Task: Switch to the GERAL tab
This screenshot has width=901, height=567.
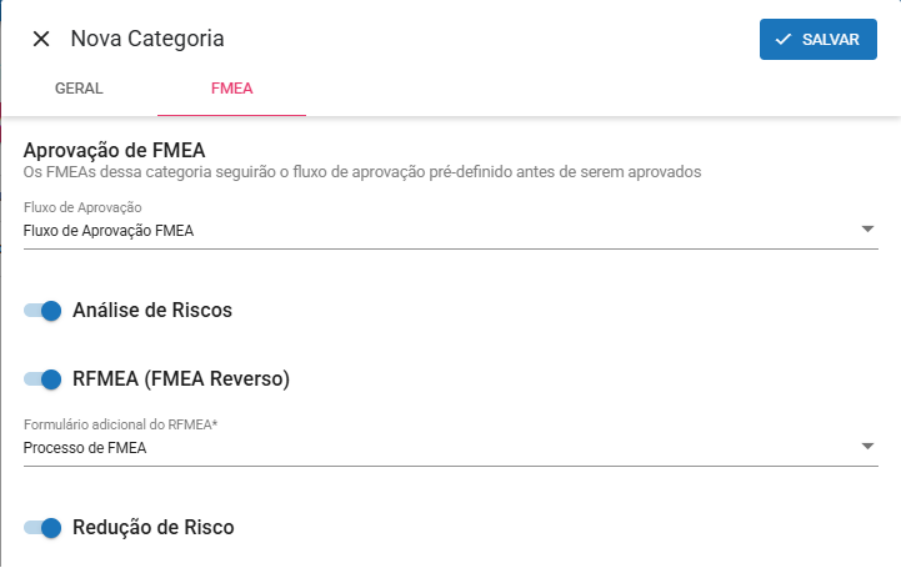Action: point(79,88)
